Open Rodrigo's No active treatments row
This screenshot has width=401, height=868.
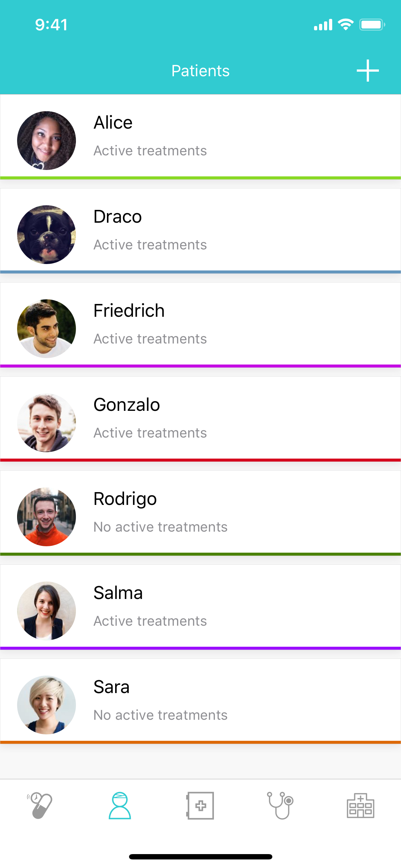point(160,527)
